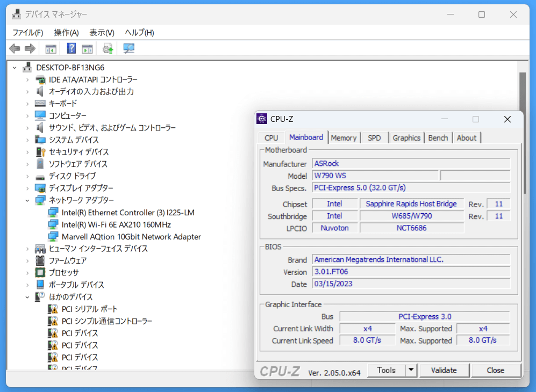Click the コンピューター monitor icon
536x392 pixels.
pyautogui.click(x=40, y=115)
